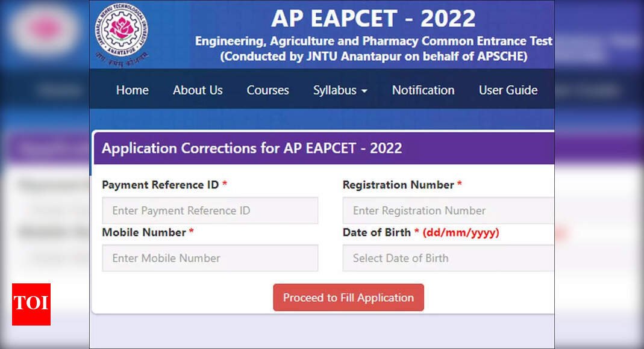Click the JNTU Anantapur university logo

[122, 35]
